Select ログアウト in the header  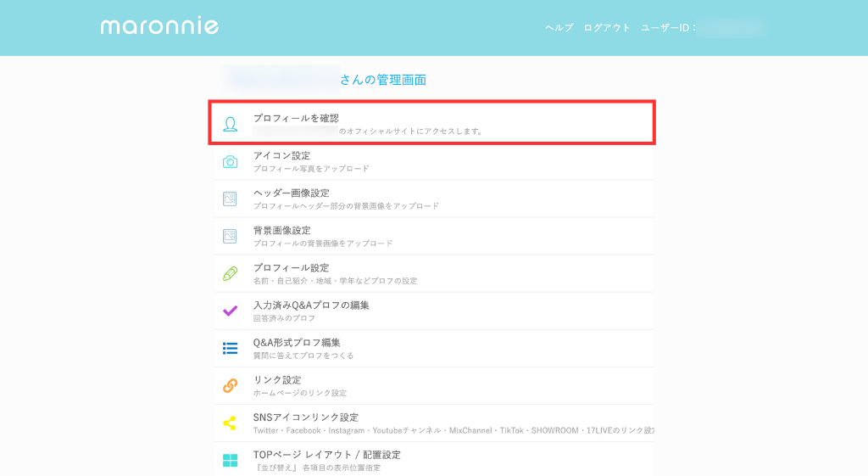pos(607,28)
